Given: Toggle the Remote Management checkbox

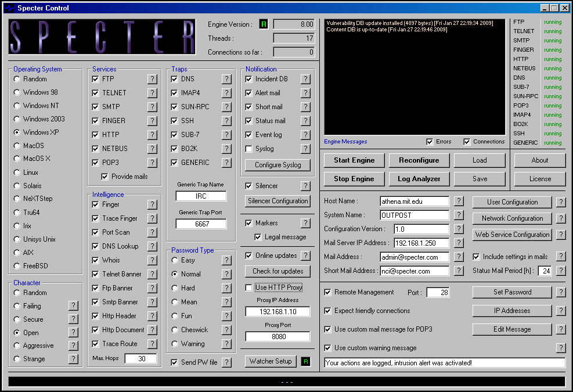Looking at the screenshot, I should [328, 292].
